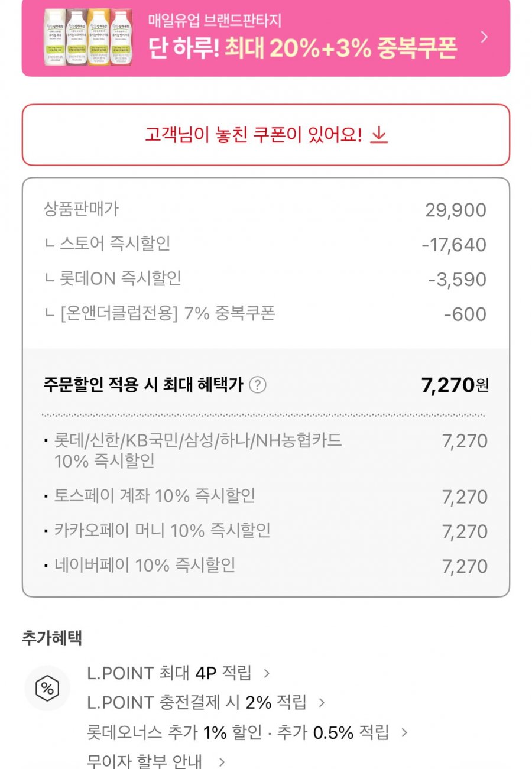
Task: Open 고객님이 놓친 쿠폰이 있어요 button
Action: click(x=265, y=135)
